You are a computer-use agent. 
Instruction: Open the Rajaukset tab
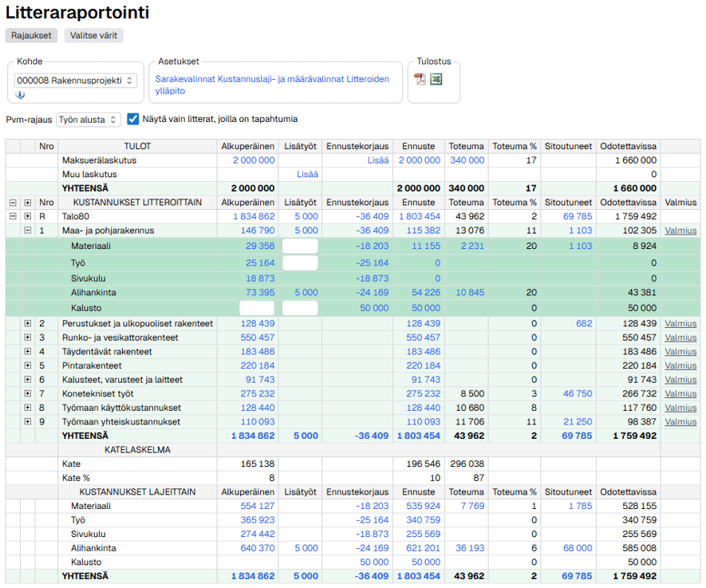pos(31,35)
